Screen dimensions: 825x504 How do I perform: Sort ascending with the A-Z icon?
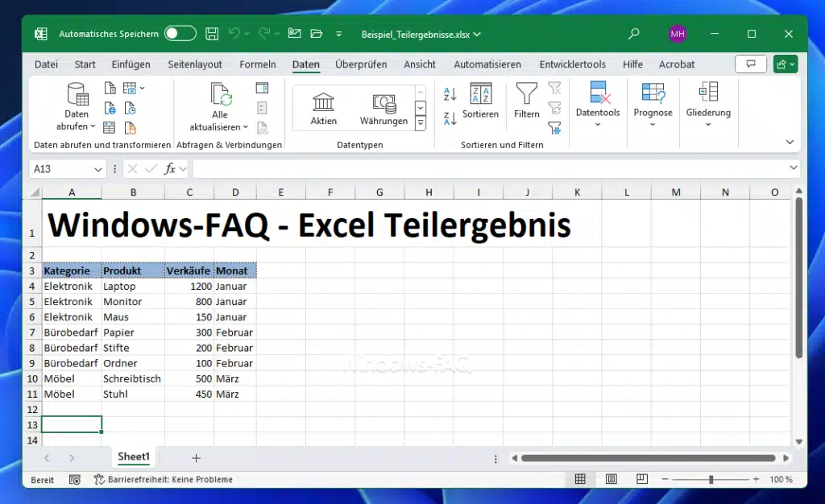click(450, 94)
